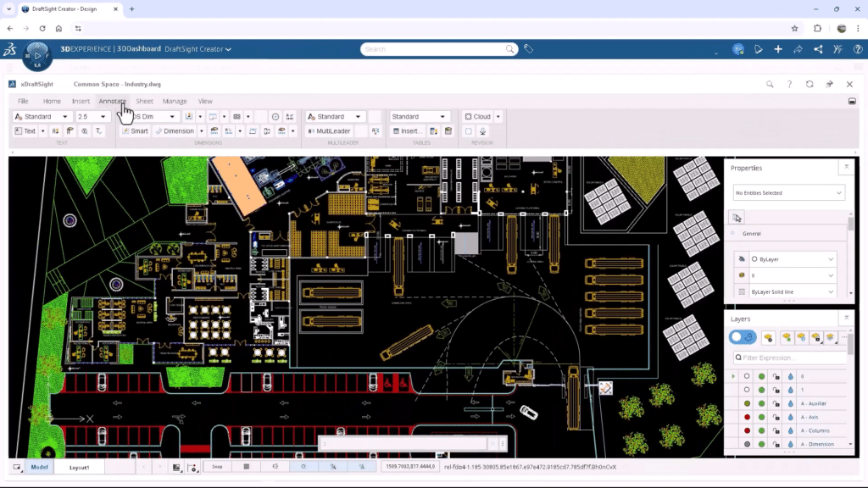Switch to the Manage ribbon tab
The image size is (868, 488).
pos(174,101)
